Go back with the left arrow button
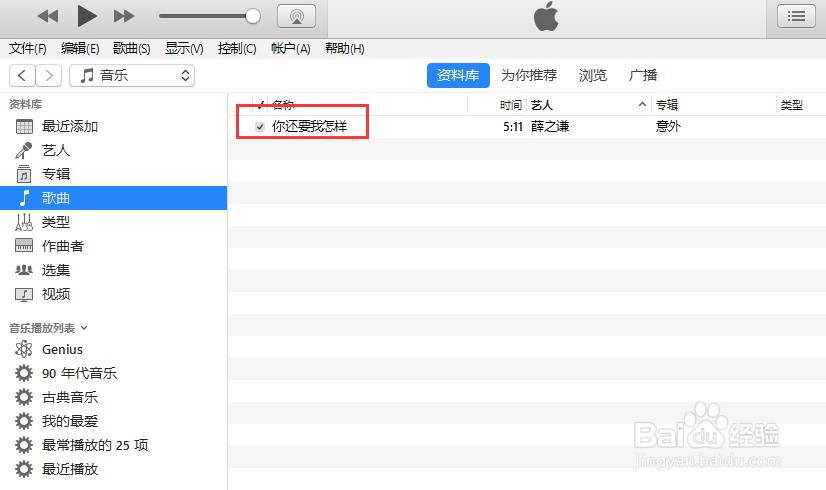 tap(22, 75)
